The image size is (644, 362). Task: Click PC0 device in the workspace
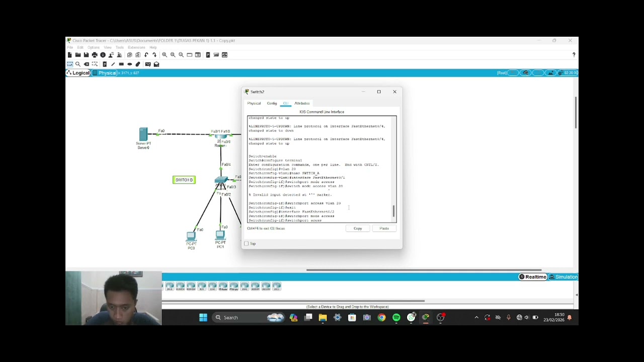(x=191, y=236)
